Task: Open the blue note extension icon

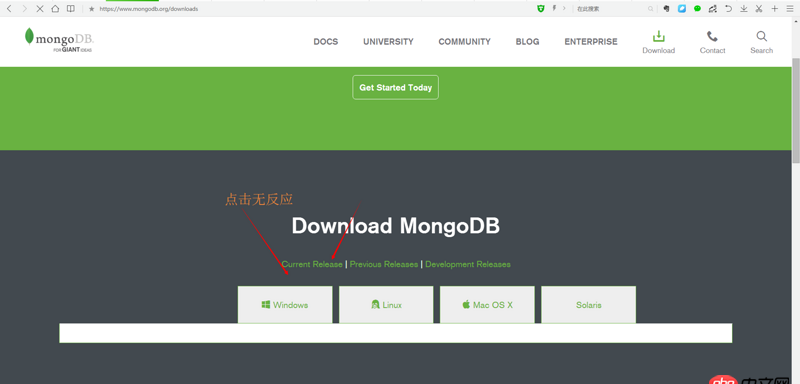Action: tap(682, 9)
